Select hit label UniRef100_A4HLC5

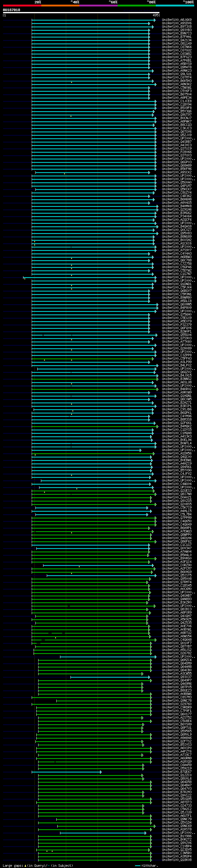[x=177, y=511]
